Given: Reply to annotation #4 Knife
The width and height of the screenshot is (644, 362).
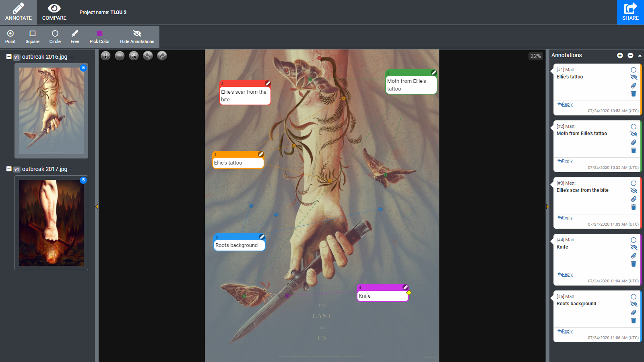Looking at the screenshot, I should click(565, 274).
